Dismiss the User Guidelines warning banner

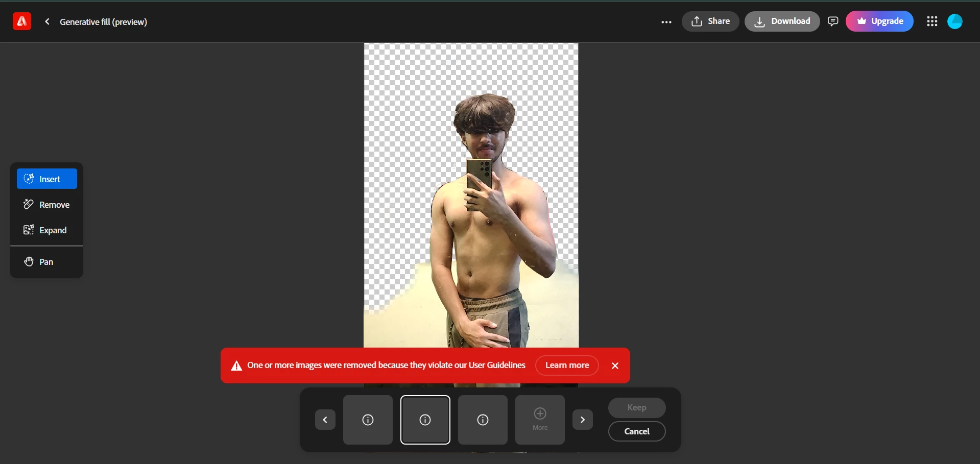(x=615, y=365)
